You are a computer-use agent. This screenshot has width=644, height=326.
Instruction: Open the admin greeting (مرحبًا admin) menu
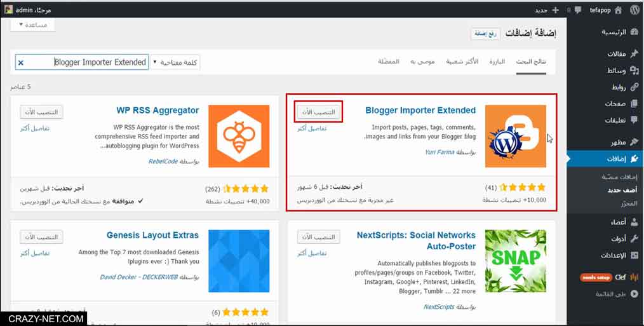29,10
